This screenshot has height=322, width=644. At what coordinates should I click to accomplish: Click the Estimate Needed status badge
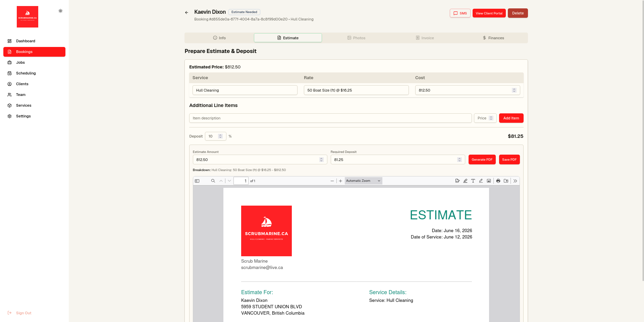(x=244, y=12)
